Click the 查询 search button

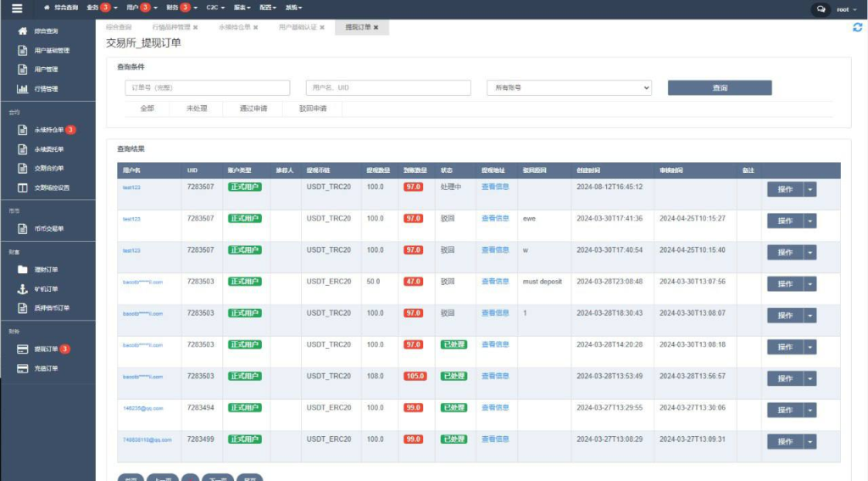720,87
